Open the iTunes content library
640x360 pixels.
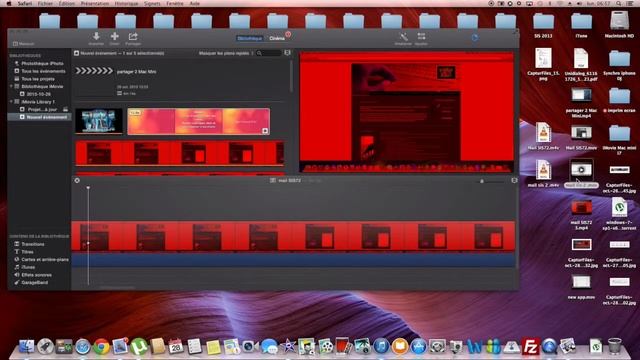[x=28, y=267]
